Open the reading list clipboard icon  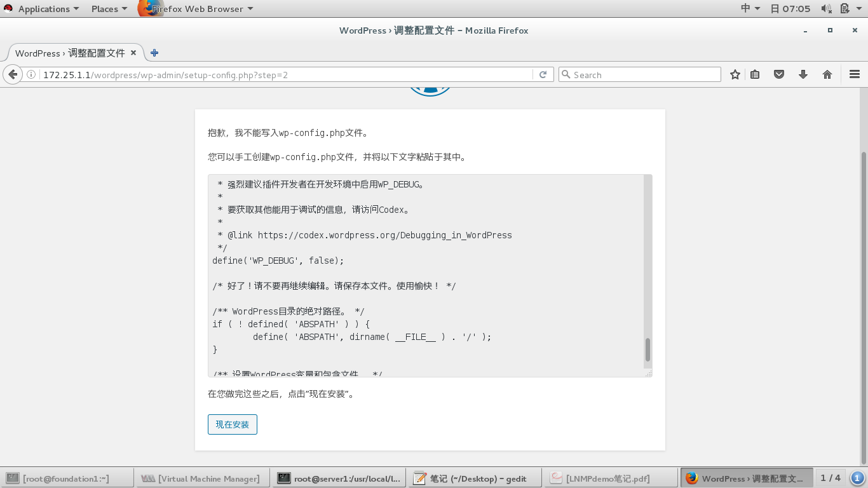coord(755,74)
